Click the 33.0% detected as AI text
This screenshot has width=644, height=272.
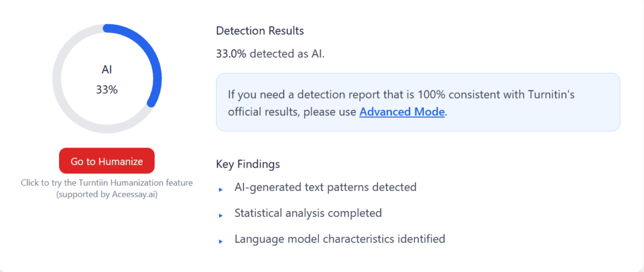coord(270,53)
